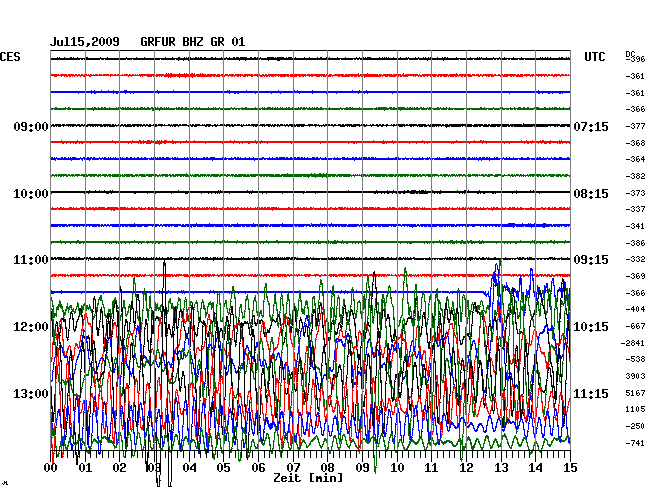Image resolution: width=650 pixels, height=494 pixels.
Task: Select the DC offset value 1105
Action: tap(636, 409)
